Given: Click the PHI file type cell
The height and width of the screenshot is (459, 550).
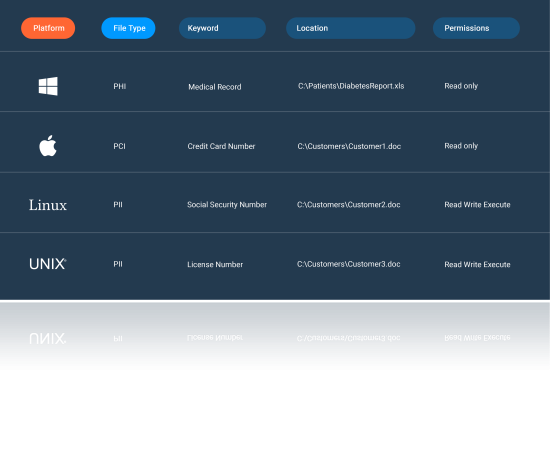Looking at the screenshot, I should pyautogui.click(x=120, y=86).
